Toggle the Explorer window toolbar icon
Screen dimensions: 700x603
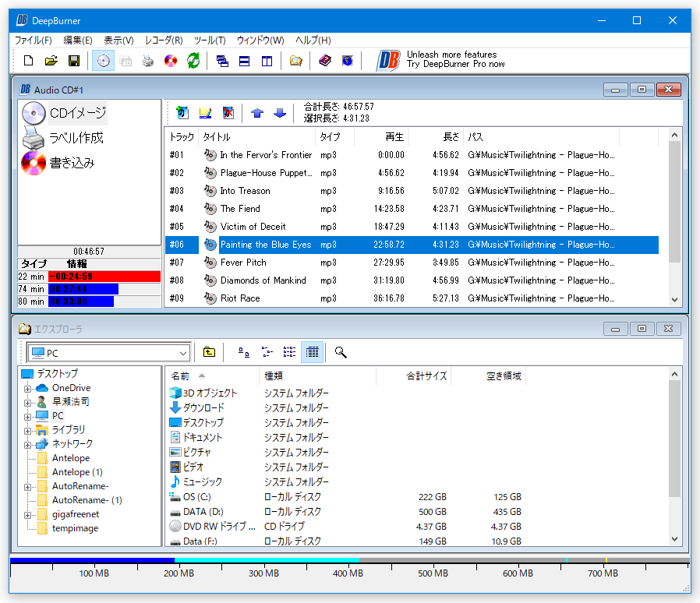click(x=295, y=61)
